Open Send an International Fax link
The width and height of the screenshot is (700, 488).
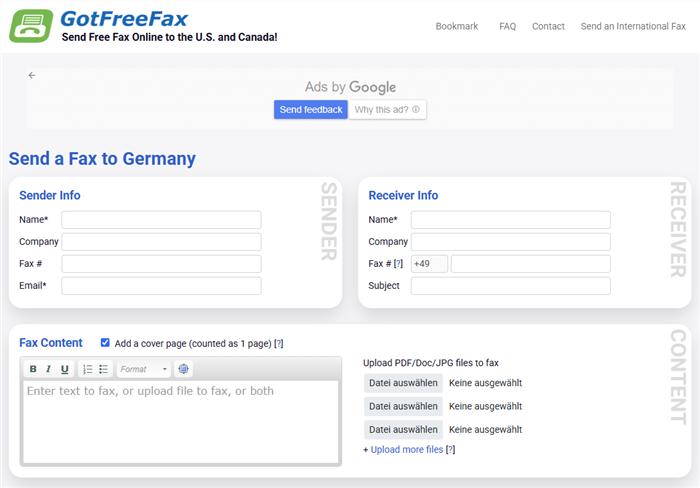pyautogui.click(x=633, y=27)
